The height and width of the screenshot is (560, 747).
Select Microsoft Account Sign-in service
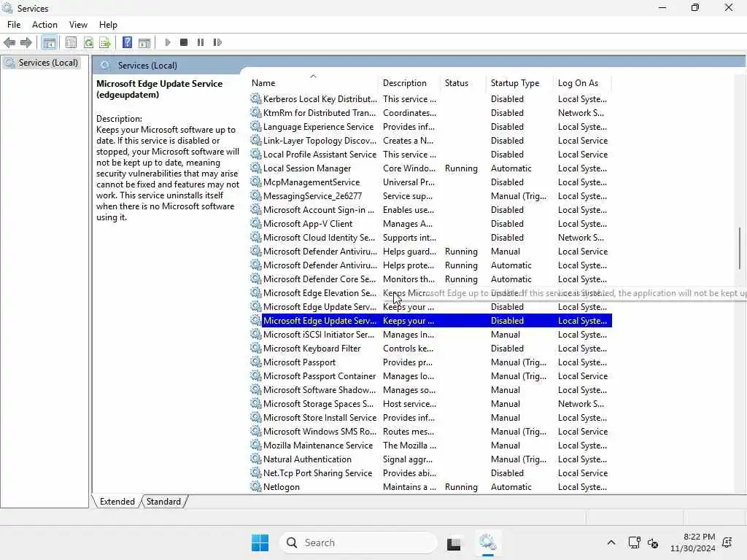430,209
